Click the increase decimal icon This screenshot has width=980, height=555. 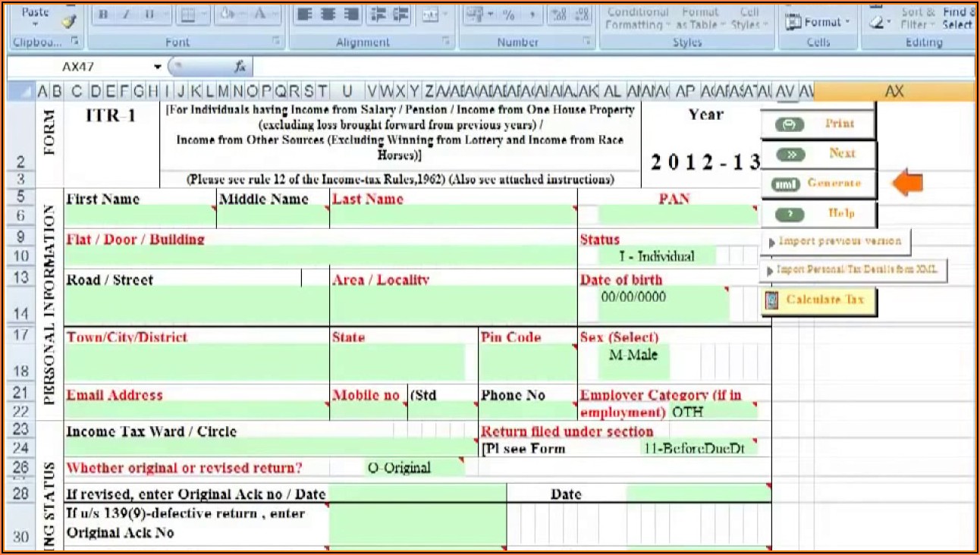pos(558,14)
